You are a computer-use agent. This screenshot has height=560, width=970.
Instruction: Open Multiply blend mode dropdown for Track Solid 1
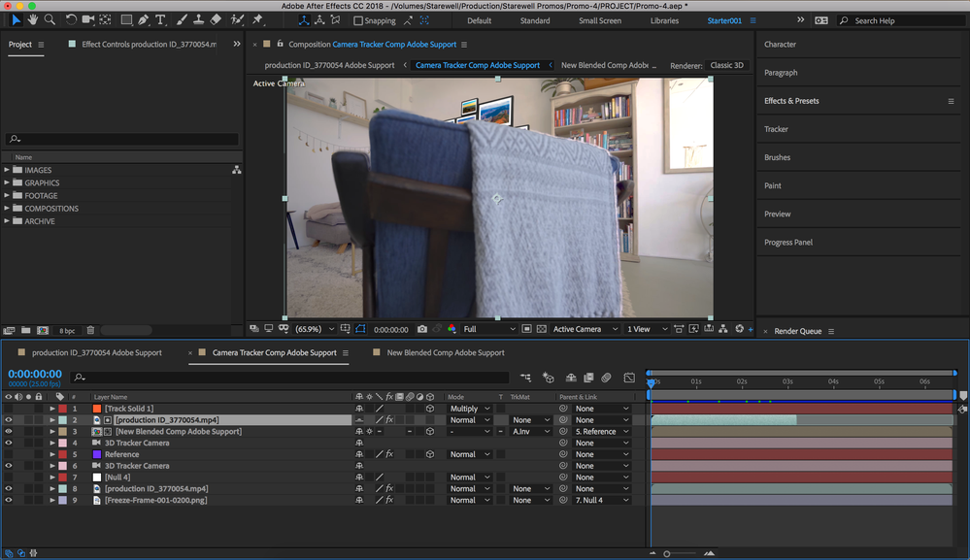point(470,409)
